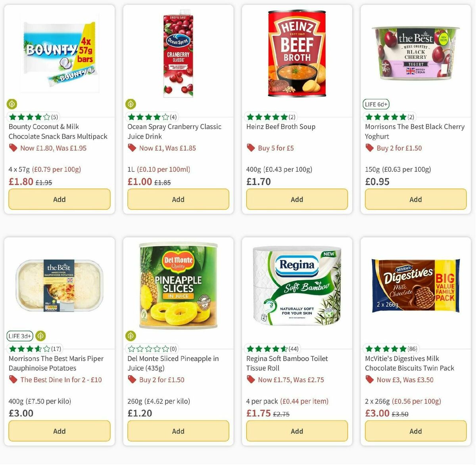
Task: Select the tag icon beside Buy 2 for £1.50 yoghurt offer
Action: click(x=369, y=147)
